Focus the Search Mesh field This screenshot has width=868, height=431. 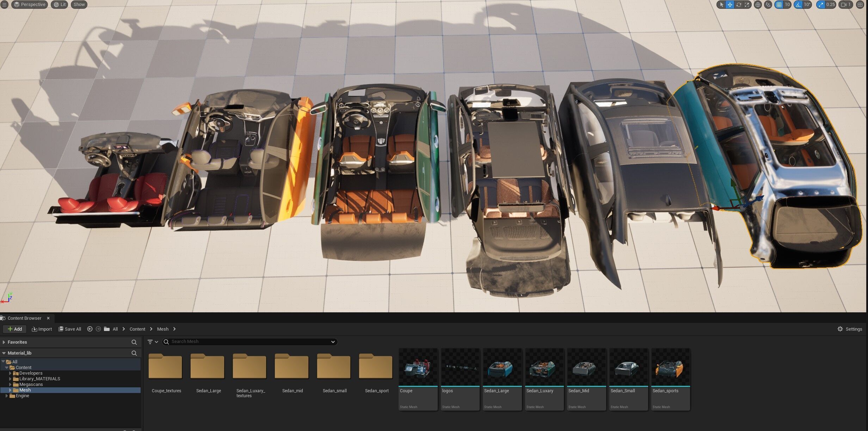point(250,342)
